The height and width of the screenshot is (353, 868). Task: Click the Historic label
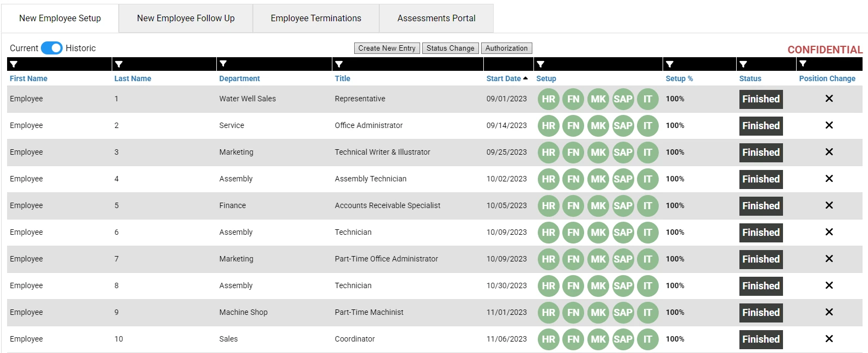(x=81, y=48)
